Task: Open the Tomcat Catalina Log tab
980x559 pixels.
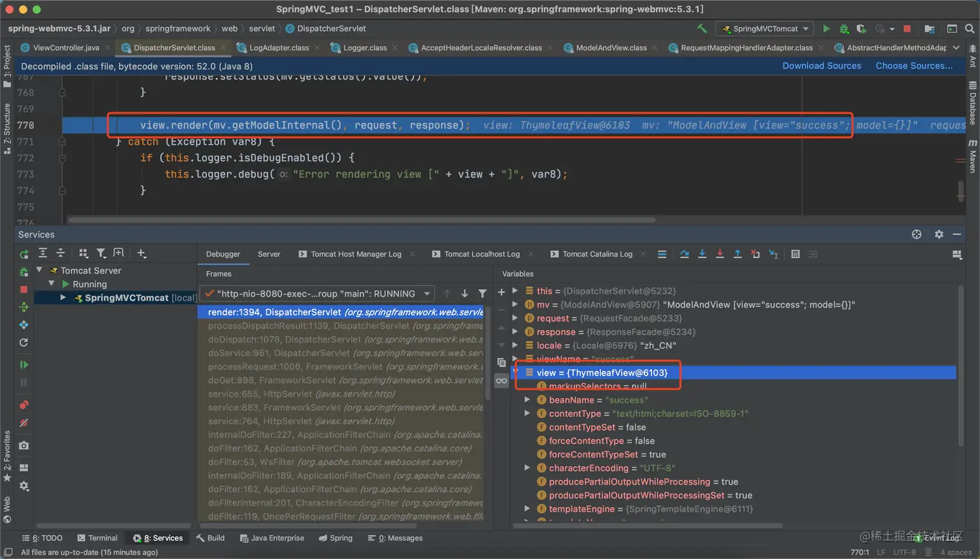Action: [597, 254]
